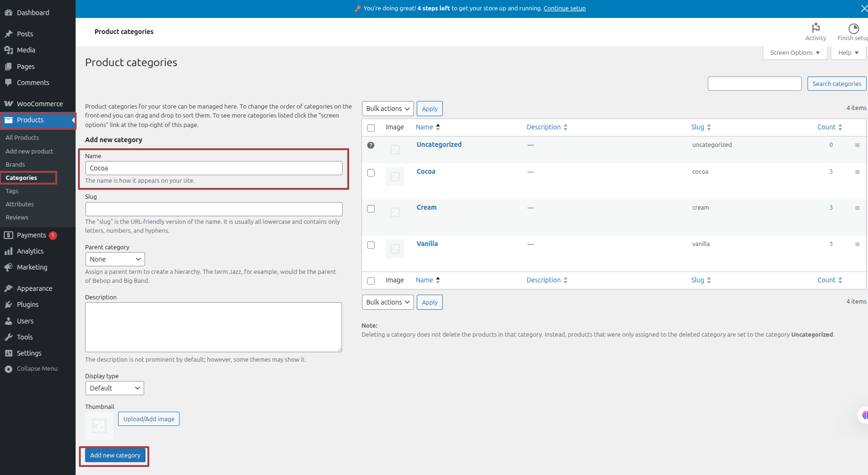
Task: Tick the checkbox for Cocoa category
Action: click(x=371, y=173)
